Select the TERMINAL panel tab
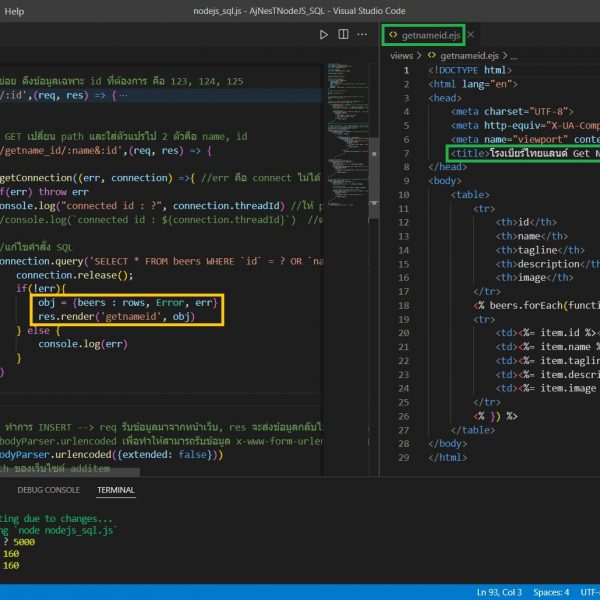Screen dimensions: 600x600 [116, 490]
